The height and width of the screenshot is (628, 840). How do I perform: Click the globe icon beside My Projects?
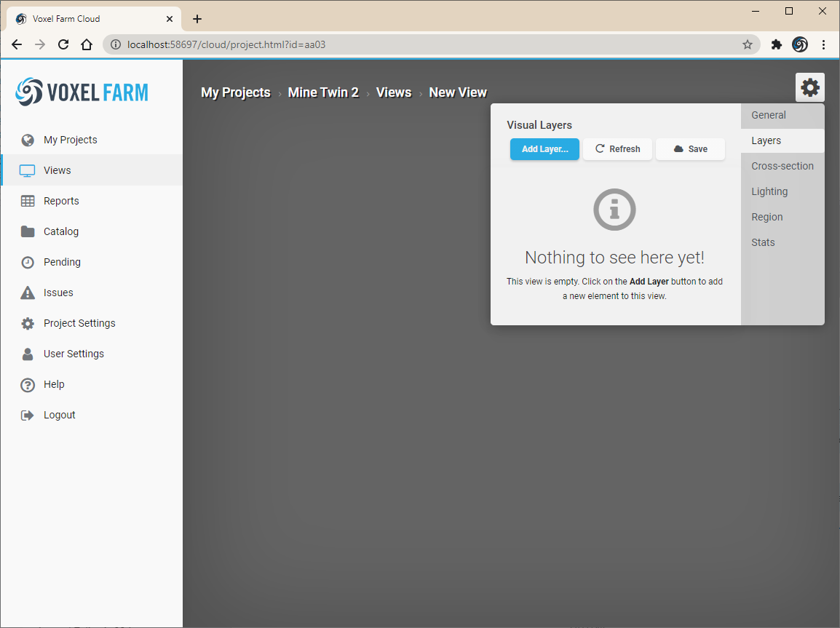click(x=28, y=140)
